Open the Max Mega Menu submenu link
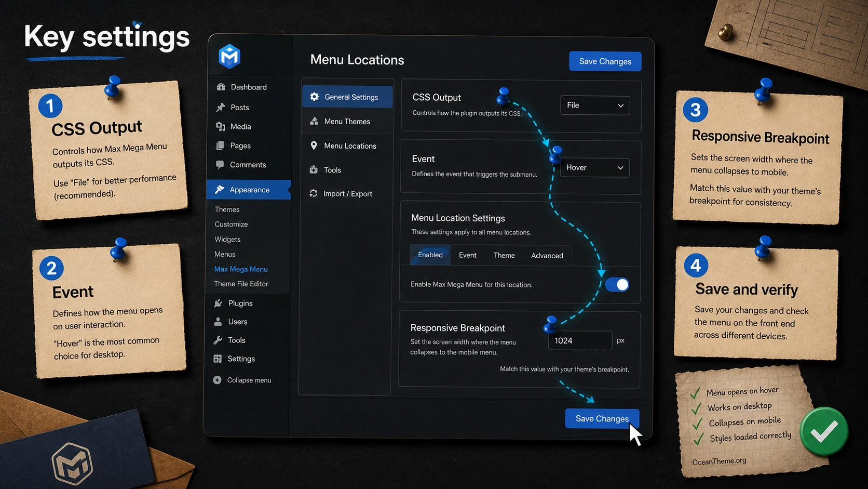The height and width of the screenshot is (489, 868). [x=241, y=269]
